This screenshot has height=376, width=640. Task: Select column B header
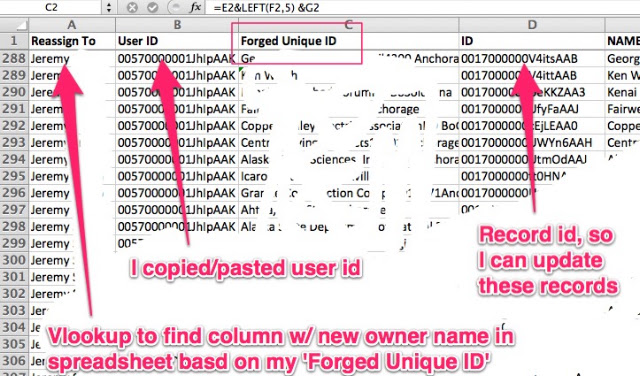(x=177, y=25)
